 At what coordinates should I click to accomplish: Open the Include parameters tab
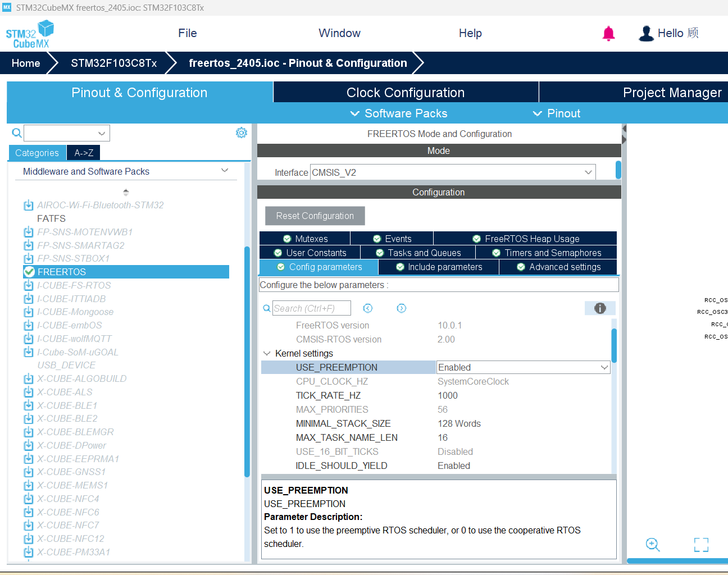point(439,267)
